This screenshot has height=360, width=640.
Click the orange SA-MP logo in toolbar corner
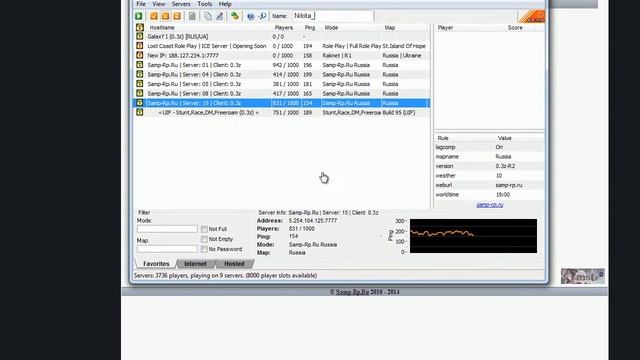click(531, 16)
